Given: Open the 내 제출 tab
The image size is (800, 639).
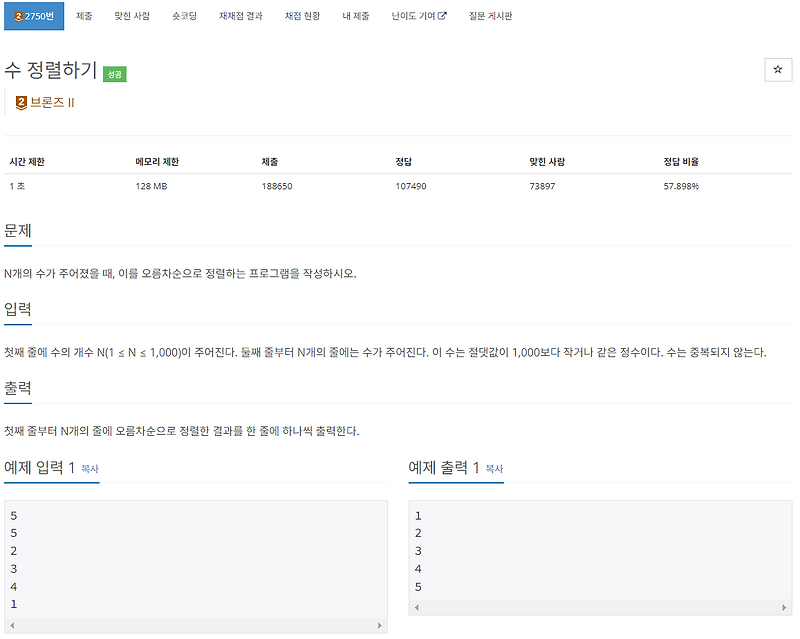Looking at the screenshot, I should click(356, 16).
